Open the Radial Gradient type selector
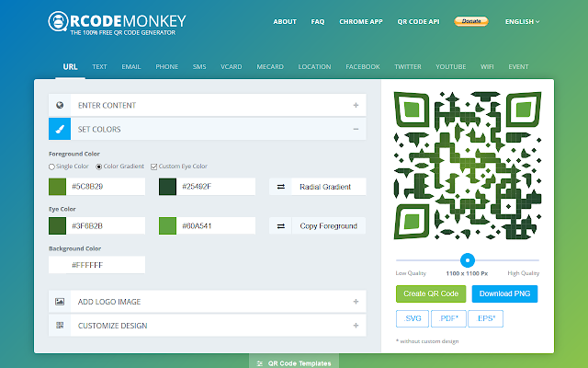 [x=329, y=187]
